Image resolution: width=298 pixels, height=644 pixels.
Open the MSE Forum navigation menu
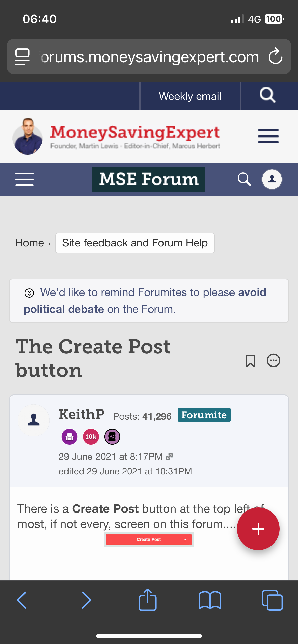24,179
